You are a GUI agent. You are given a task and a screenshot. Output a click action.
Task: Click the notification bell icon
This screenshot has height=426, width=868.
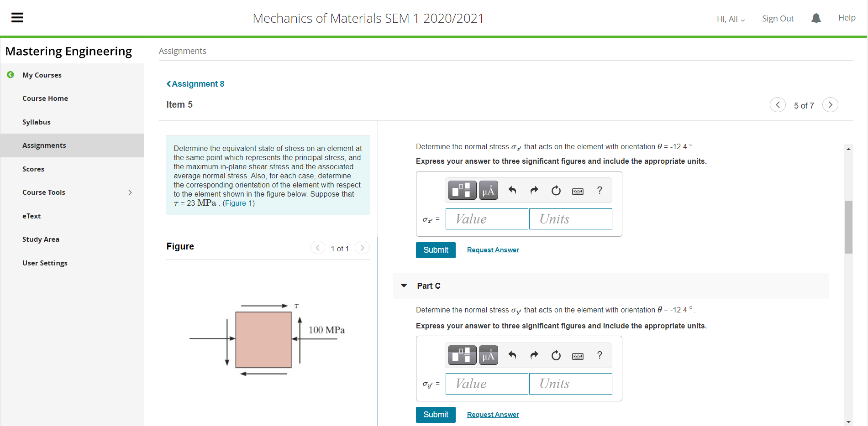[x=816, y=18]
